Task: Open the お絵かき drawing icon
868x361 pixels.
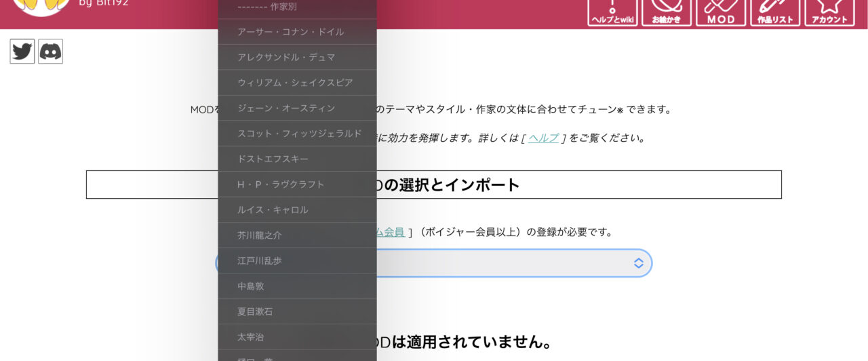Action: pos(667,13)
